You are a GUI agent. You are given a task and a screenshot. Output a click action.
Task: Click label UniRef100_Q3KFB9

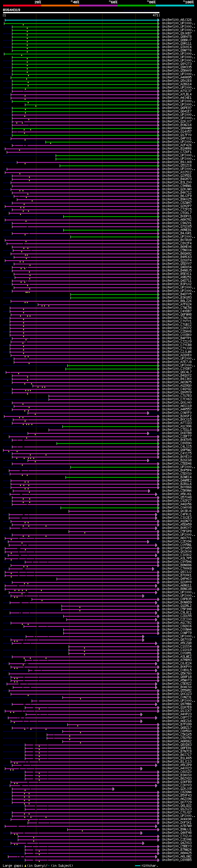pos(176,782)
